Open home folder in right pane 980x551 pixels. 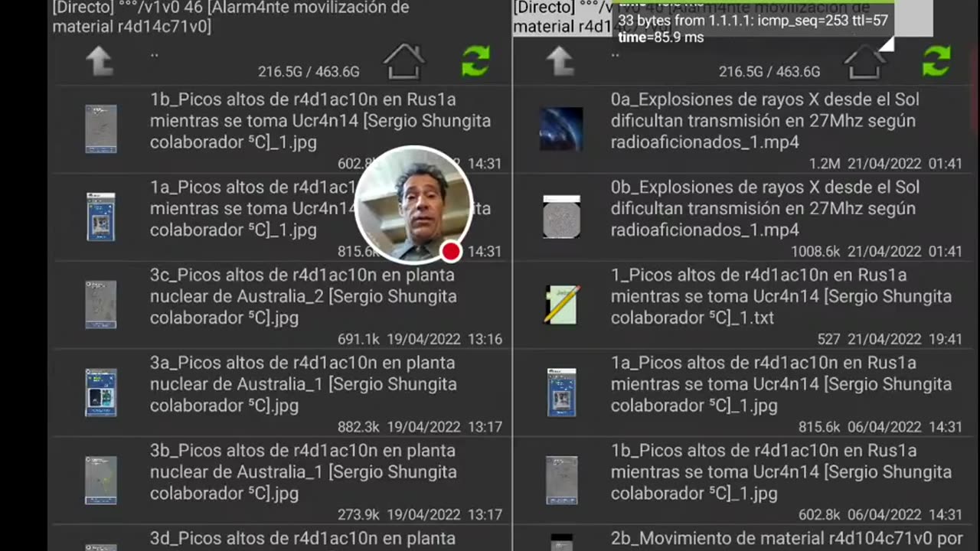[864, 61]
